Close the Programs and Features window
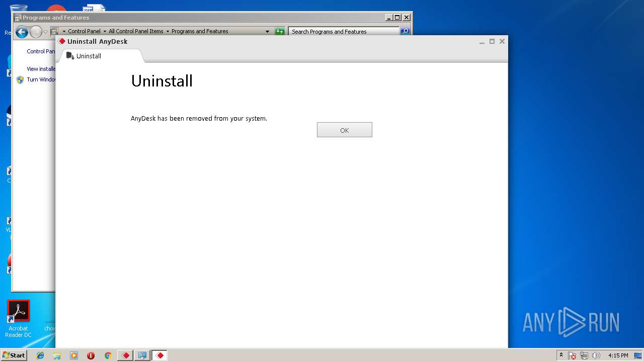This screenshot has height=362, width=644. point(407,17)
